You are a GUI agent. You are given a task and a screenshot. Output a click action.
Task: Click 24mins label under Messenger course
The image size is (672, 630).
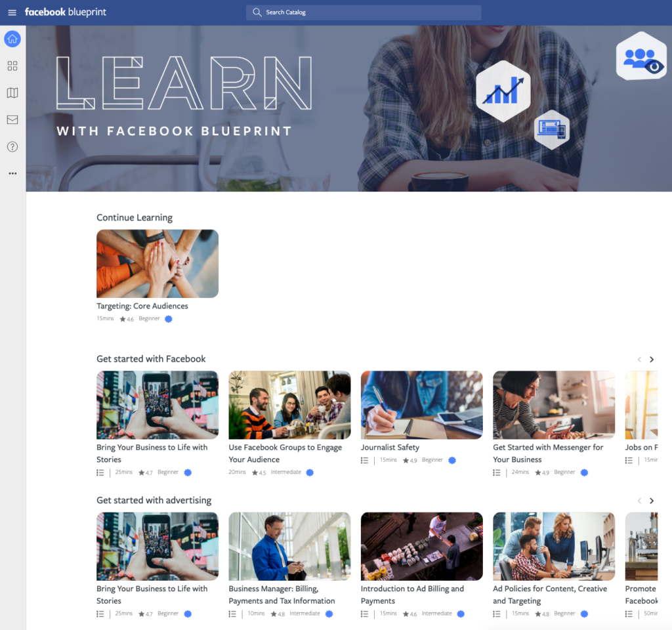(x=520, y=472)
